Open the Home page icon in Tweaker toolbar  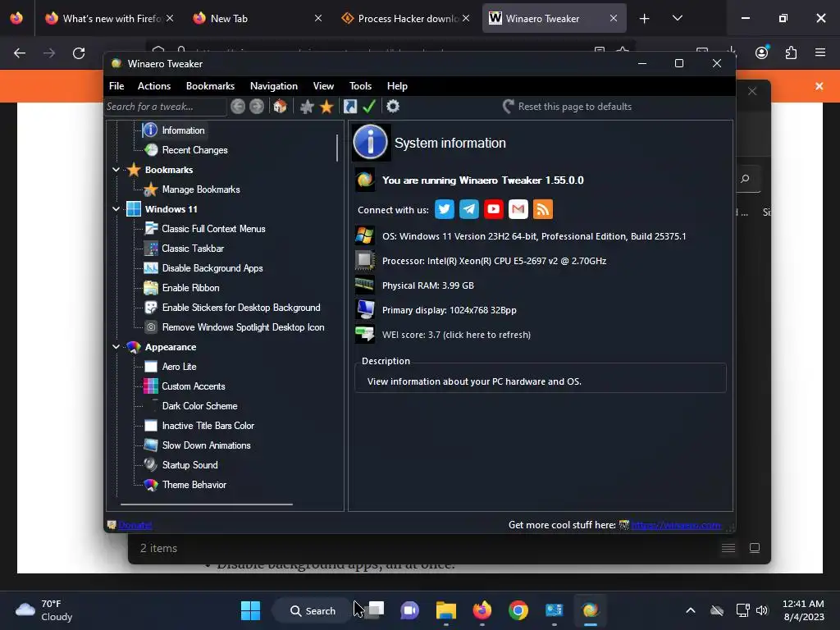(281, 107)
